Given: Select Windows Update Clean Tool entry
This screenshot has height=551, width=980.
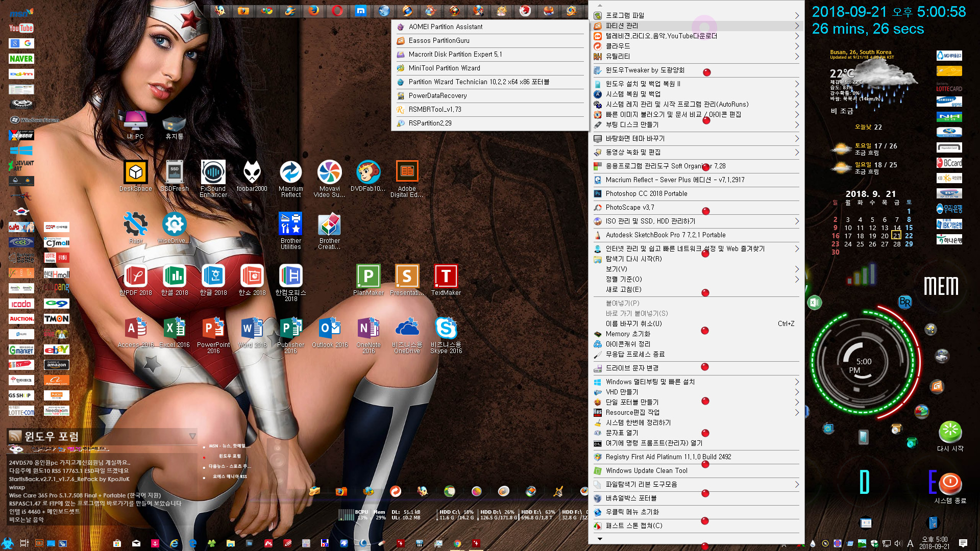Looking at the screenshot, I should (x=696, y=470).
